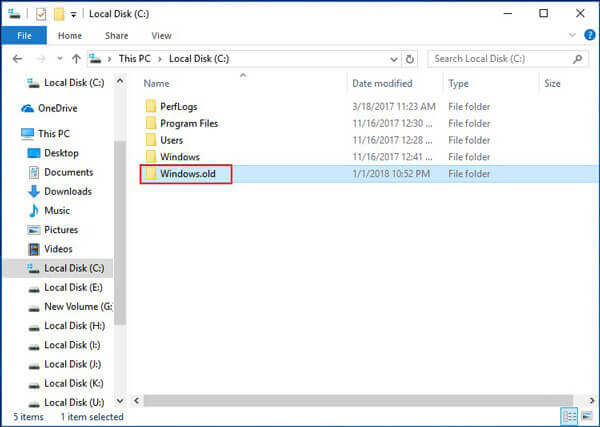The height and width of the screenshot is (427, 600).
Task: Open New Volume (G:) in sidebar
Action: tap(78, 306)
